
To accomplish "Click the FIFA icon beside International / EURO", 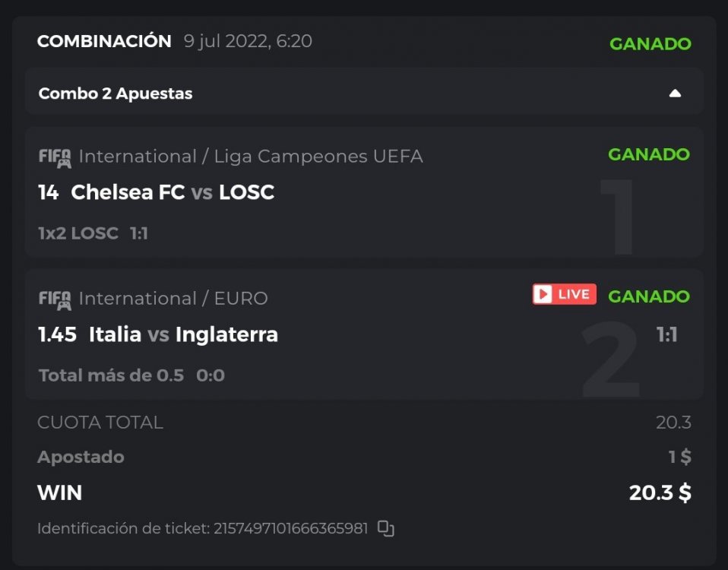I will (55, 299).
